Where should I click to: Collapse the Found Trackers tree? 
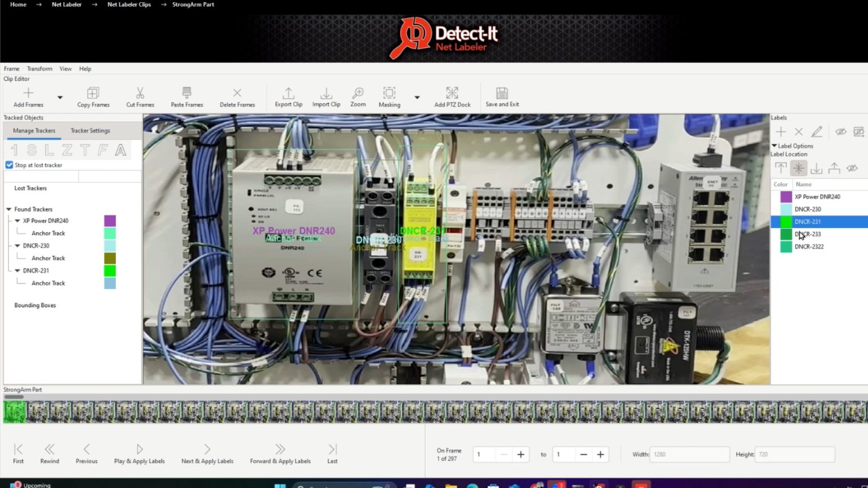click(x=10, y=209)
